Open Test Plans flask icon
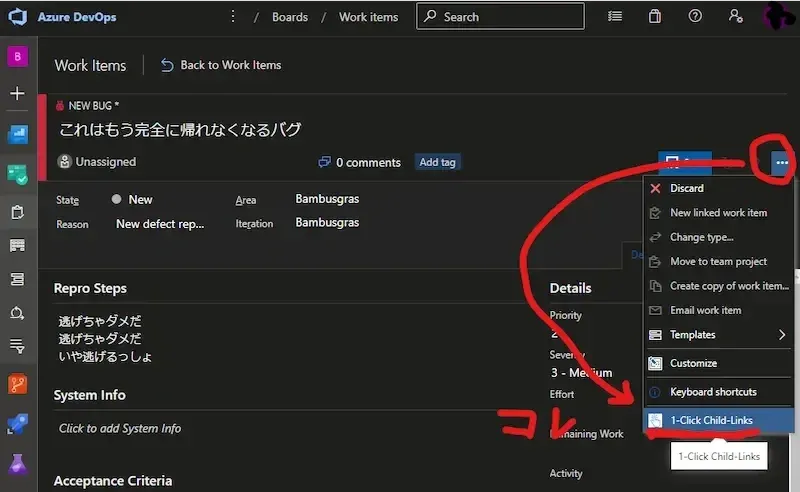Screen dimensions: 800x492 point(18,464)
